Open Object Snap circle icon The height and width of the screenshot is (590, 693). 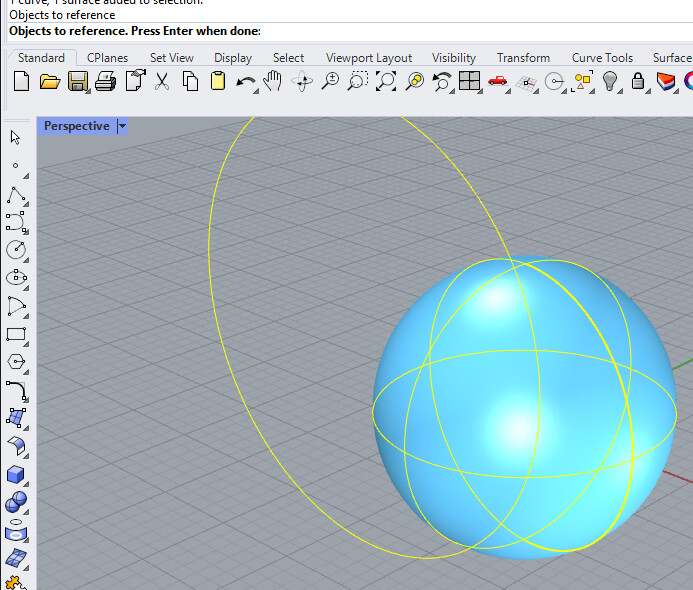[554, 82]
